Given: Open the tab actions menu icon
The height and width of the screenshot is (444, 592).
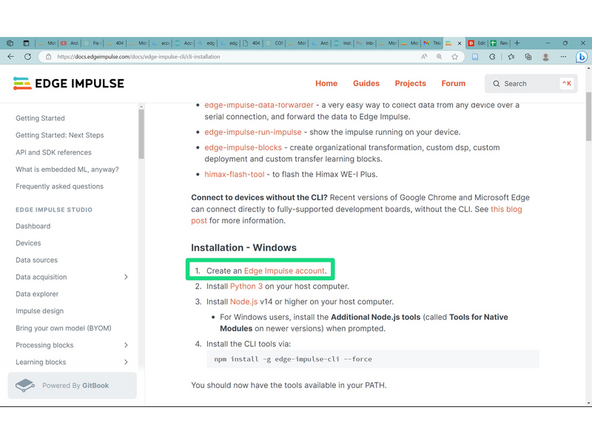Looking at the screenshot, I should pyautogui.click(x=26, y=43).
